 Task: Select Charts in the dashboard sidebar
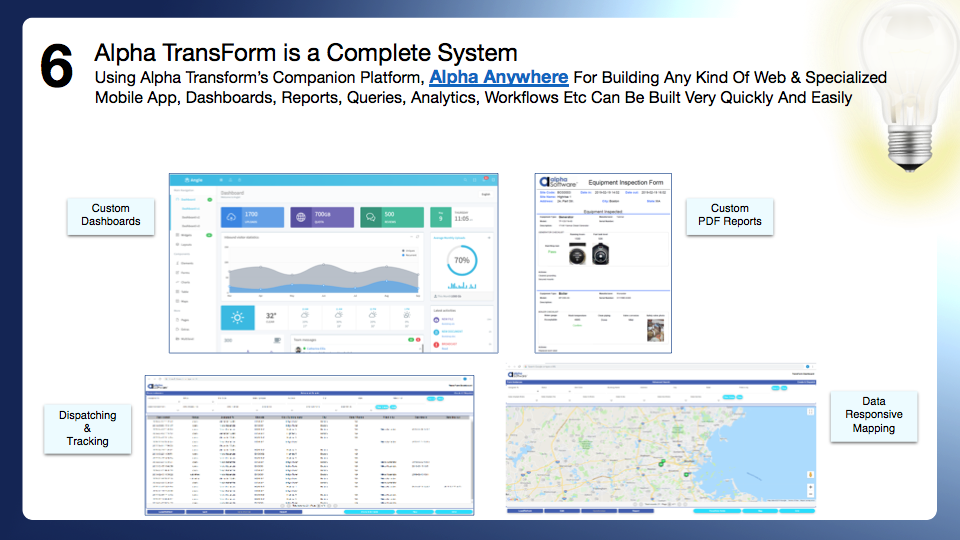(x=185, y=282)
